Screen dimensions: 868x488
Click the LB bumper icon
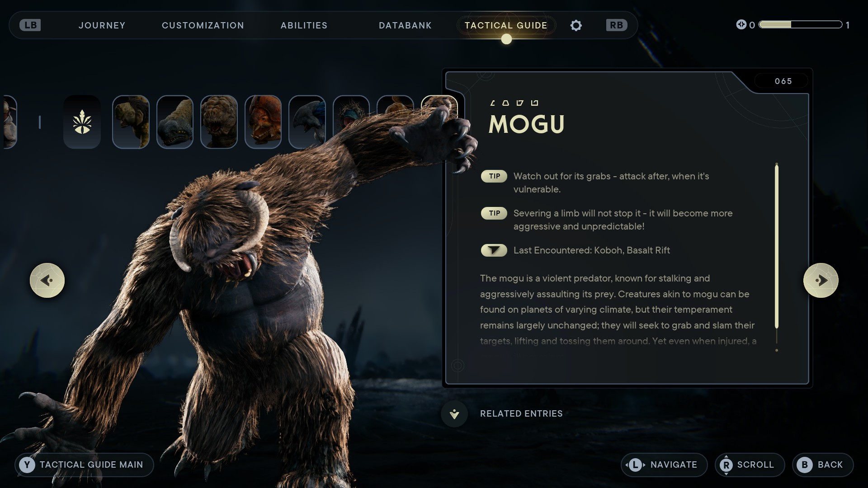point(30,25)
